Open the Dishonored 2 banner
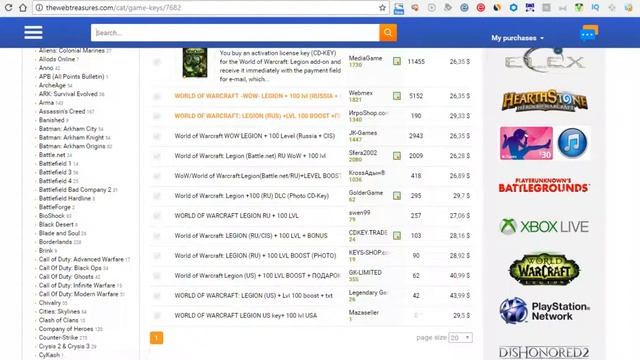 544,352
